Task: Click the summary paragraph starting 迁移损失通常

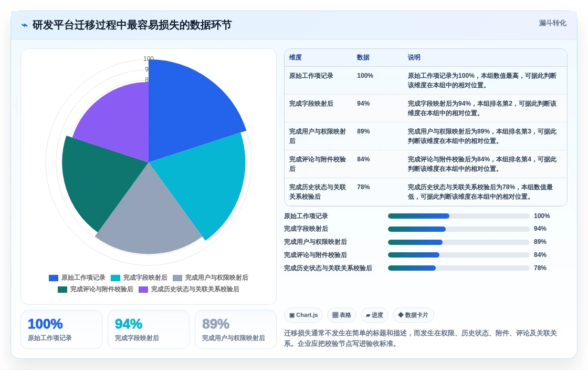Action: [x=421, y=338]
